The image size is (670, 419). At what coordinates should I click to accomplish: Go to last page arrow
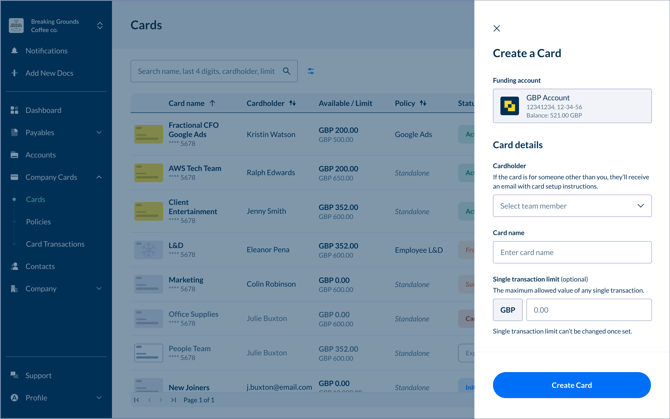pos(173,400)
